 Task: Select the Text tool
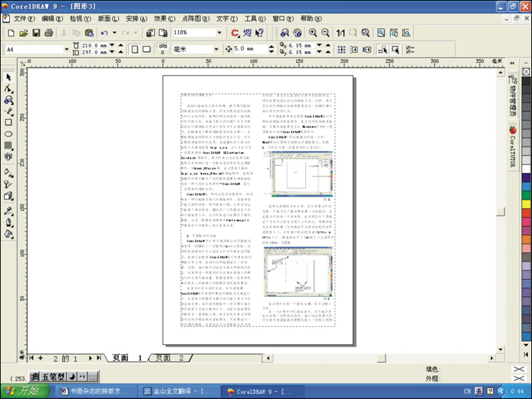[x=8, y=157]
